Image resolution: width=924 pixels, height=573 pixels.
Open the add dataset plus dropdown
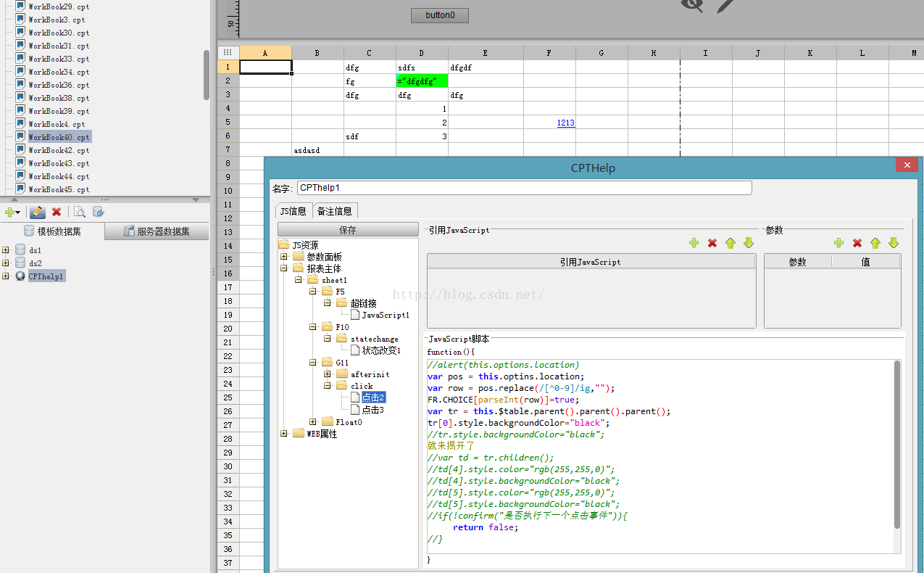coord(12,213)
